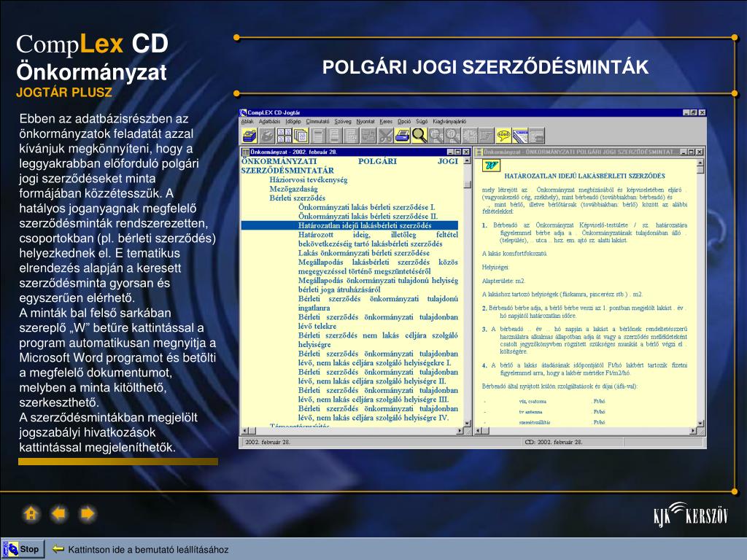Click tree pane scroll-down arrow
Image resolution: width=747 pixels, height=560 pixels.
coord(467,424)
